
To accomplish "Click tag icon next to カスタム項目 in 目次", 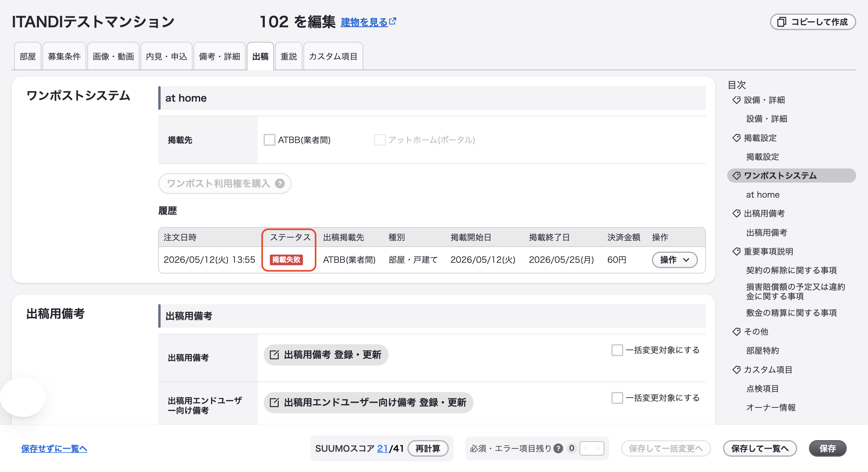I will pos(736,370).
